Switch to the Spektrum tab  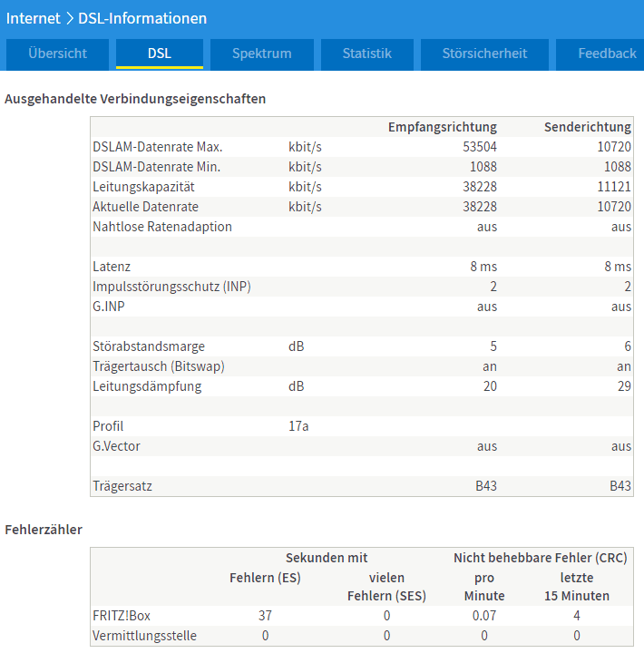click(x=262, y=54)
